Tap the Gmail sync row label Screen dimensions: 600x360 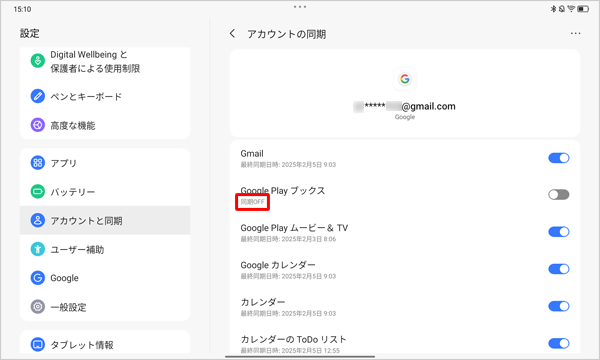click(252, 153)
